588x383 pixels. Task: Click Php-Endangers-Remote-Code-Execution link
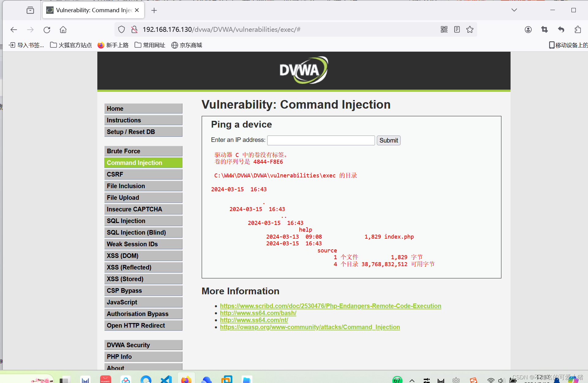(x=330, y=306)
